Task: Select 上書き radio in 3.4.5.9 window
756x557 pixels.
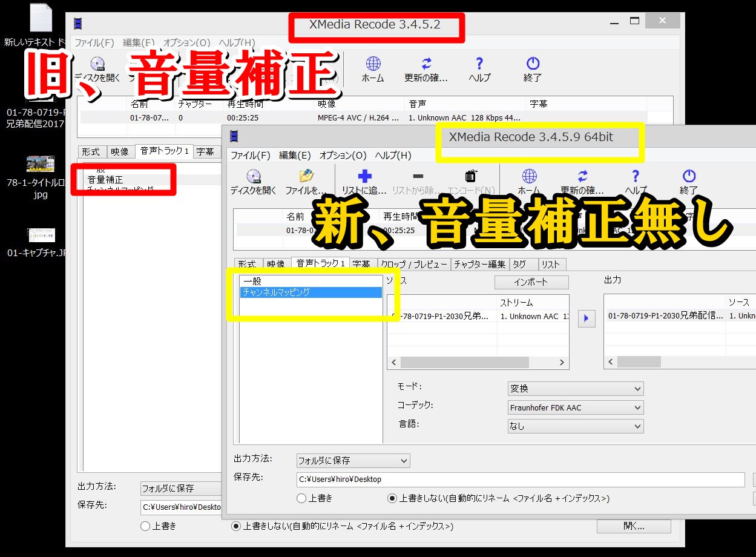Action: pyautogui.click(x=301, y=499)
